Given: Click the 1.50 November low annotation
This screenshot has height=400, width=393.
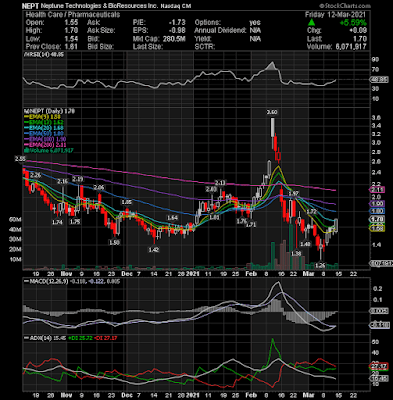Looking at the screenshot, I should click(114, 242).
